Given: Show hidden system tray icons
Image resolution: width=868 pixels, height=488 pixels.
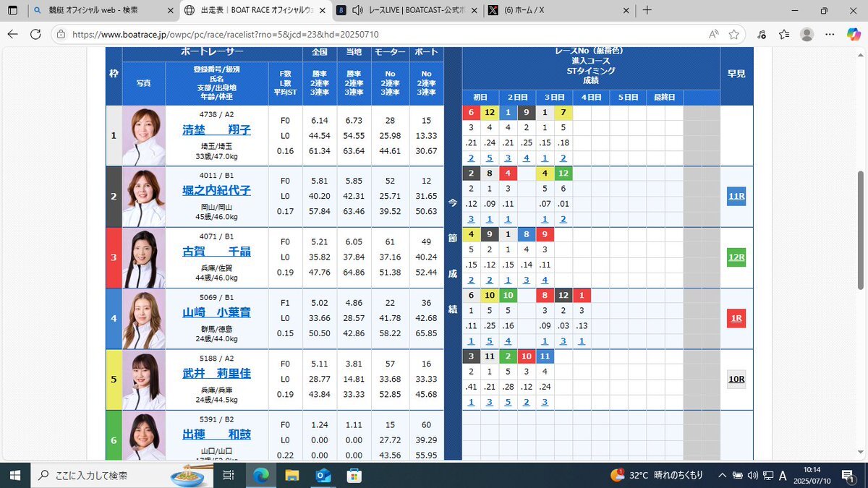Looking at the screenshot, I should (x=721, y=475).
